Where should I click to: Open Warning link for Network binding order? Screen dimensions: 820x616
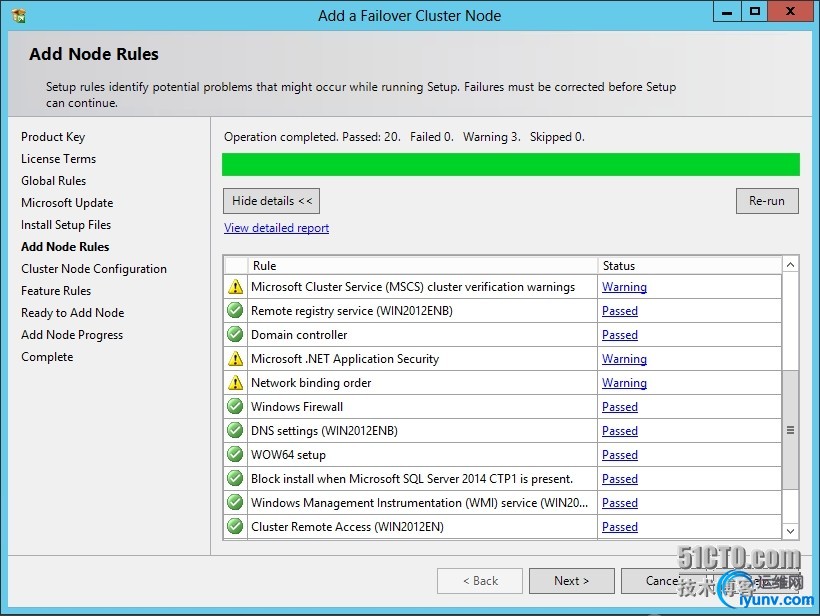point(624,383)
